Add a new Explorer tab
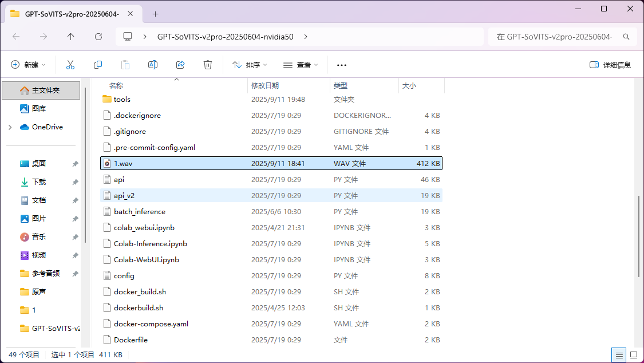Screen dimensions: 644x363 tap(155, 14)
